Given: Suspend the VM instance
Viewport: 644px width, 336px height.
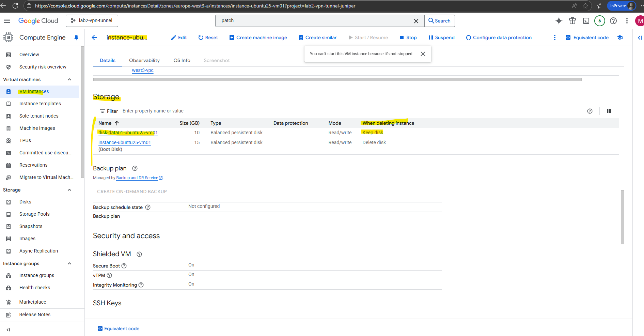Looking at the screenshot, I should (x=441, y=37).
